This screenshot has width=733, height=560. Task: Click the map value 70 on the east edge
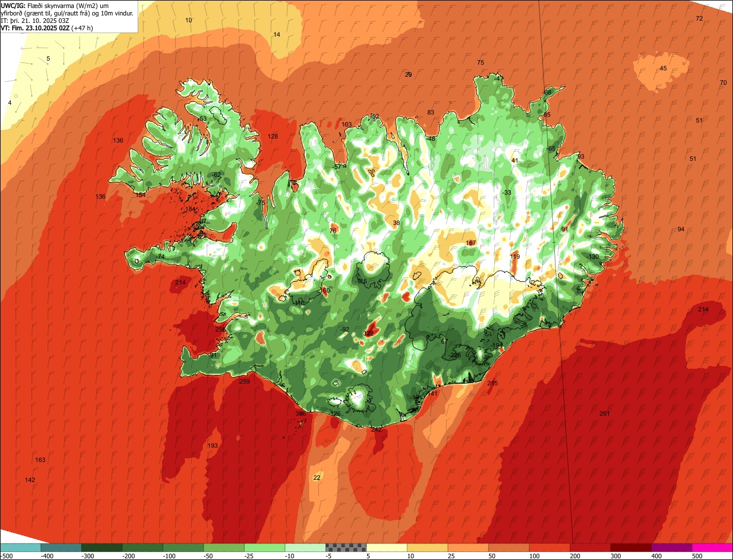[x=723, y=82]
